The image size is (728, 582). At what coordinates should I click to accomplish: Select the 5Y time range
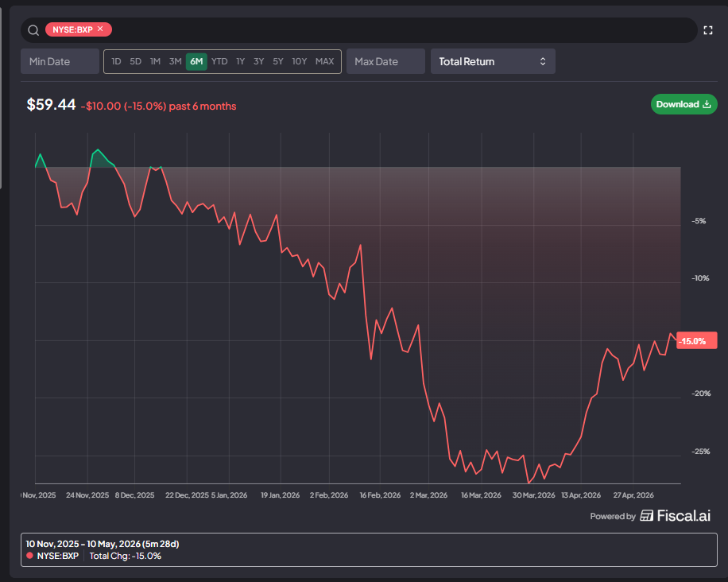click(277, 61)
